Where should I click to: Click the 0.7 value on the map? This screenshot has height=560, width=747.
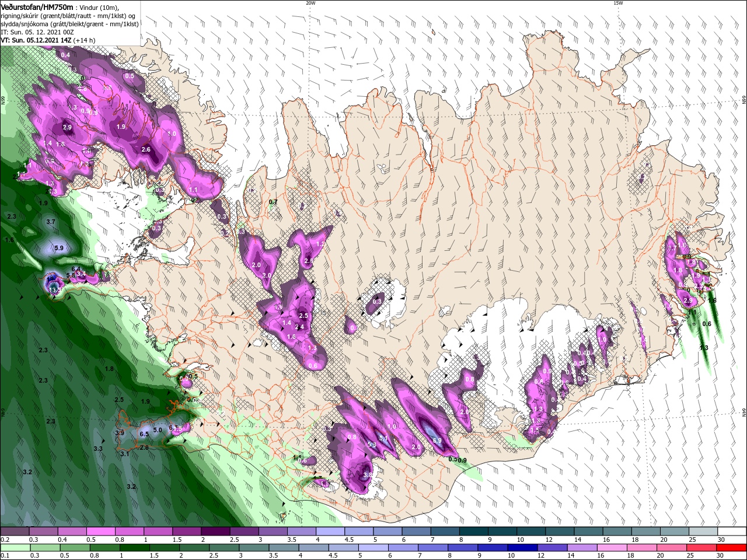pos(273,202)
